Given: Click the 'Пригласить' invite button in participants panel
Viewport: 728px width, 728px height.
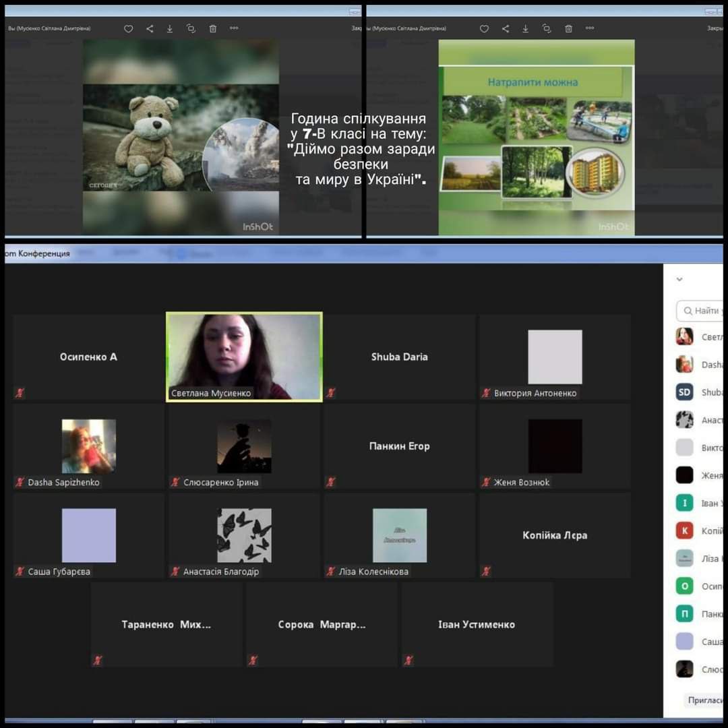Looking at the screenshot, I should 704,700.
